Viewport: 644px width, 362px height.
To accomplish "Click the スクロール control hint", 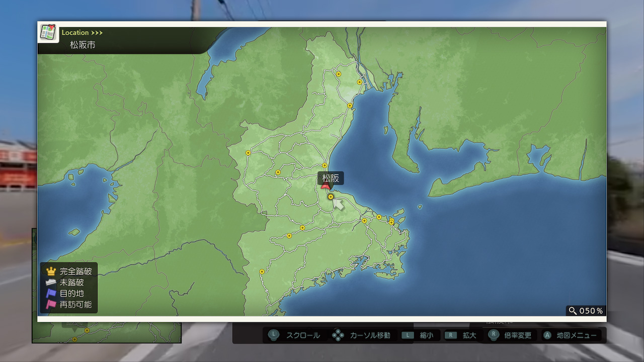I will coord(303,335).
